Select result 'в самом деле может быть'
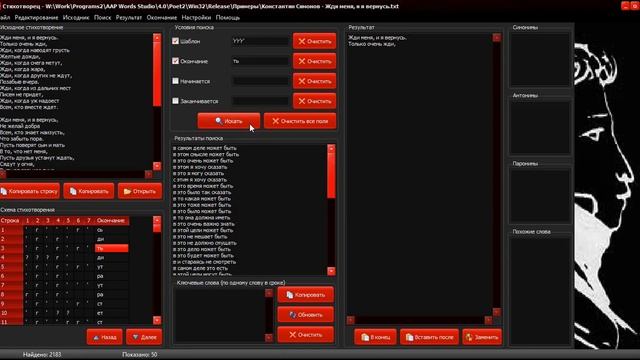 pos(205,148)
